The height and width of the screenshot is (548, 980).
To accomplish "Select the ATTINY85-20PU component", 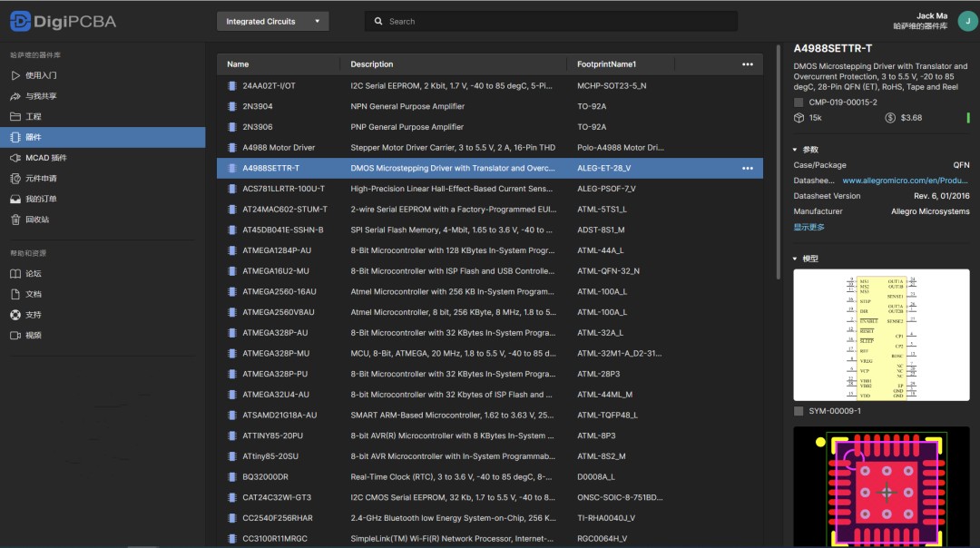I will coord(490,436).
